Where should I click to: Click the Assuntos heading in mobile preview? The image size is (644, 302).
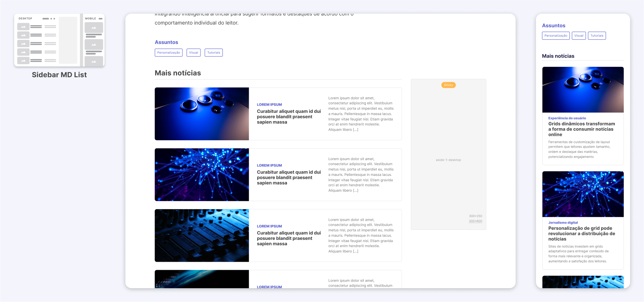553,26
